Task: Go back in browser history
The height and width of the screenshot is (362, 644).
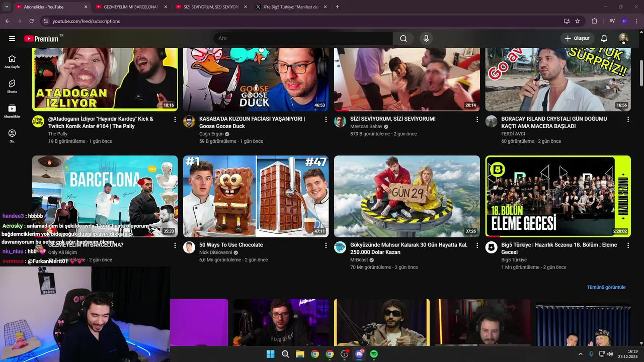Action: (7, 21)
